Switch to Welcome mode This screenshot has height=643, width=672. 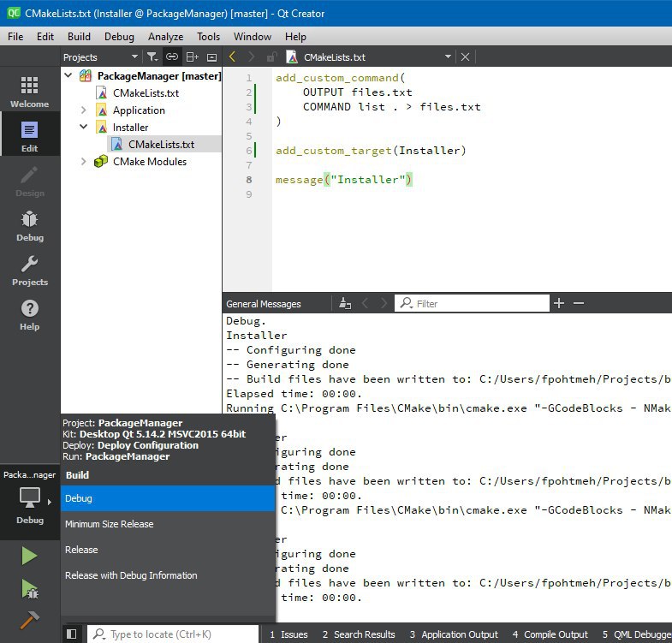(30, 92)
